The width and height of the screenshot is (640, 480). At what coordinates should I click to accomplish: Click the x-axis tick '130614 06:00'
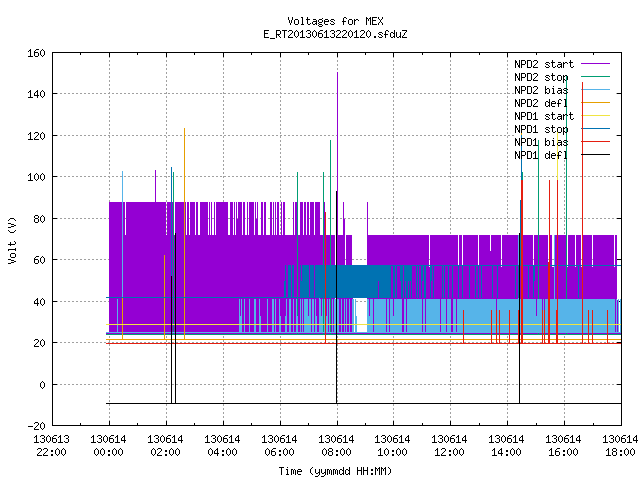click(x=279, y=446)
